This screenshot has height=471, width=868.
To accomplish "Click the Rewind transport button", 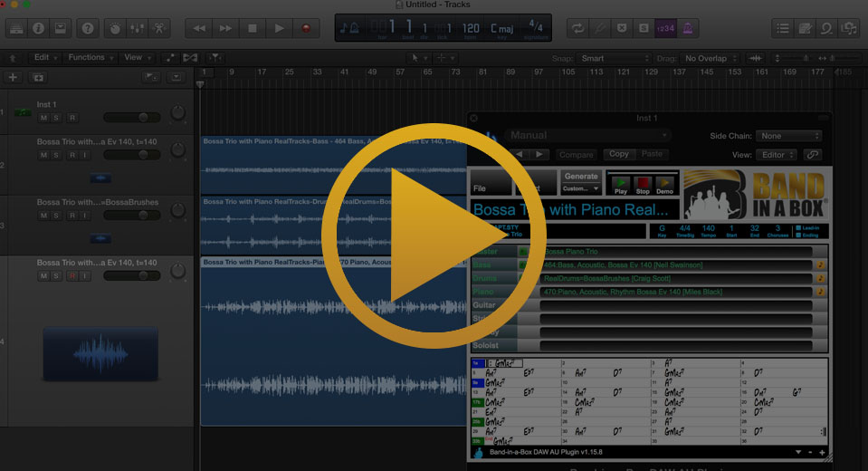I will tap(199, 28).
